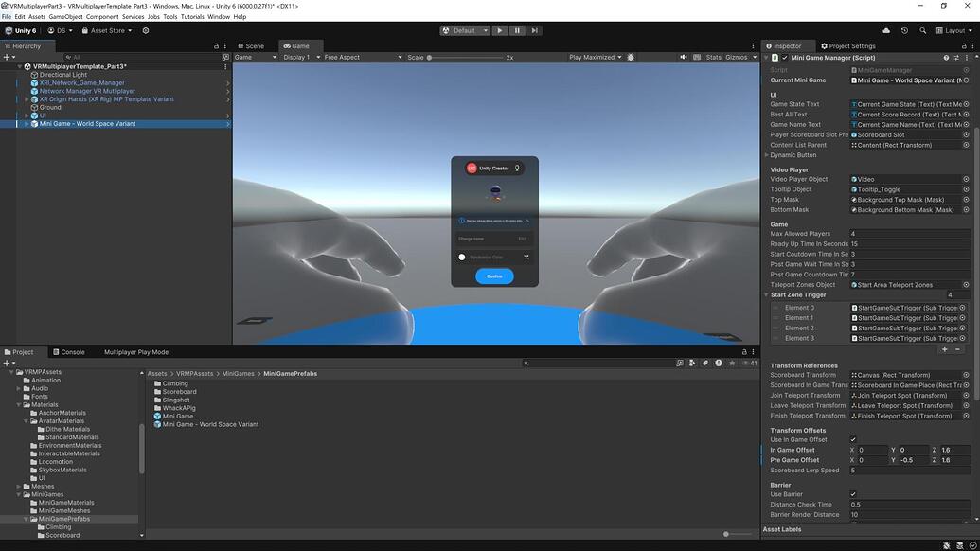Select the Scoreboard prefab in the Project window

[x=180, y=391]
